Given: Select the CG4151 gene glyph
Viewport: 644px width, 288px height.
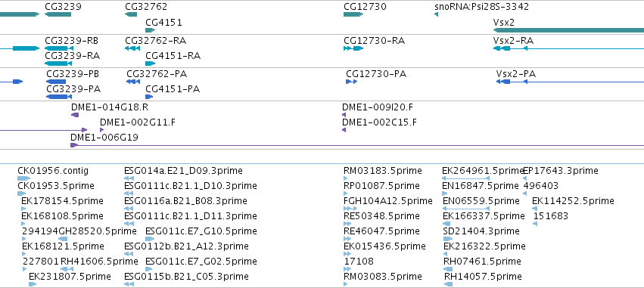Looking at the screenshot, I should pyautogui.click(x=151, y=30).
